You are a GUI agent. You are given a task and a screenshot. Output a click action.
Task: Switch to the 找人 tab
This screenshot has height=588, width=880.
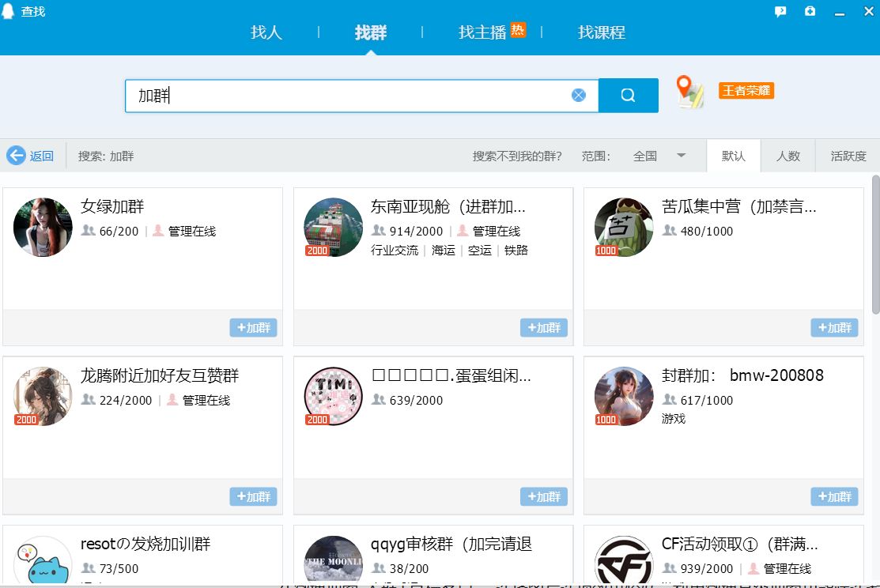tap(266, 32)
